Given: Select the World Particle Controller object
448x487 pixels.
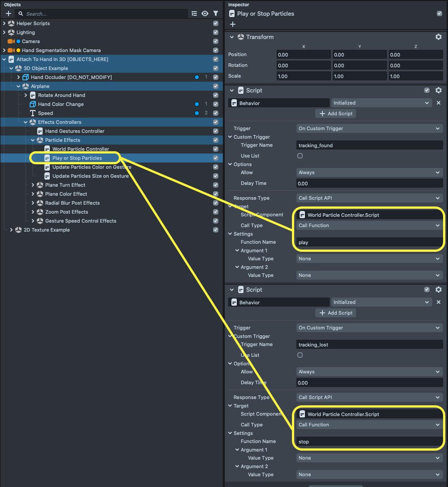Looking at the screenshot, I should pyautogui.click(x=80, y=149).
